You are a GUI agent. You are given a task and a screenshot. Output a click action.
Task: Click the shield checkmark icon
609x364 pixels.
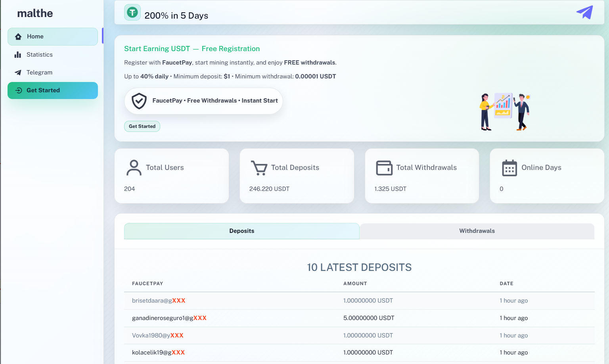pyautogui.click(x=139, y=101)
